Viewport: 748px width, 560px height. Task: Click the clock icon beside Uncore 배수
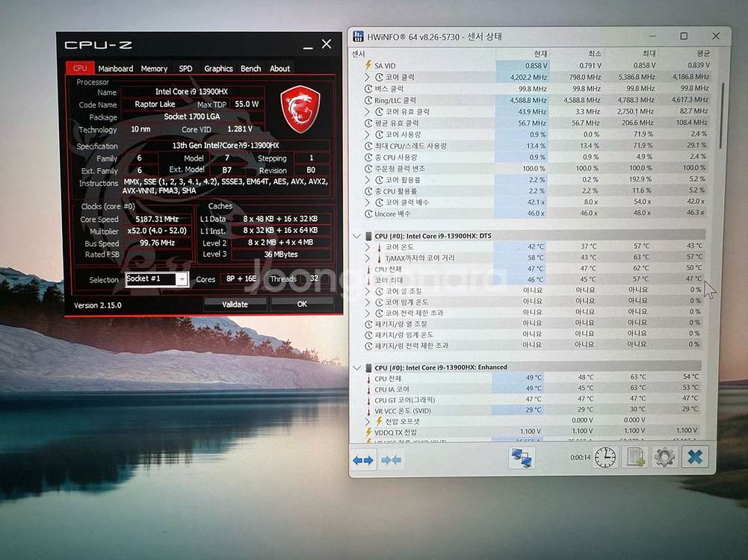click(x=368, y=214)
